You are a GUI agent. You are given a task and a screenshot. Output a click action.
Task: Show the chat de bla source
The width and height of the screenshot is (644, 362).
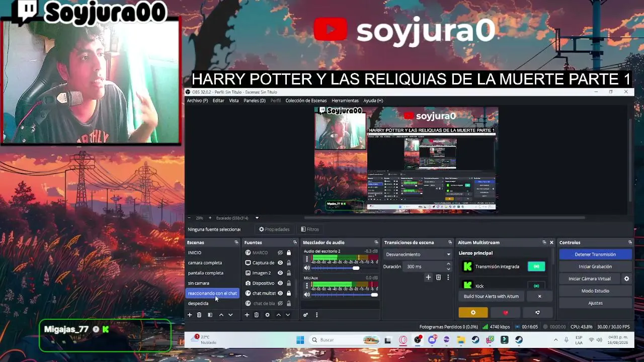click(280, 303)
